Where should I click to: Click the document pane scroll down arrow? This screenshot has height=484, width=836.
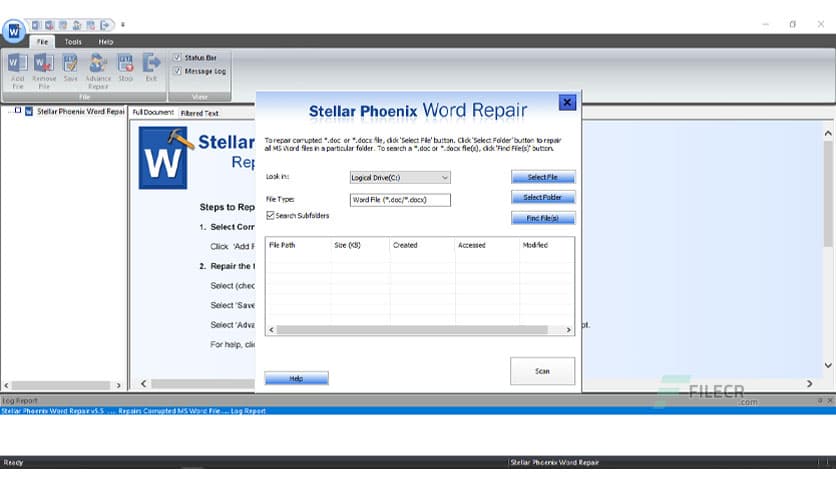(828, 366)
